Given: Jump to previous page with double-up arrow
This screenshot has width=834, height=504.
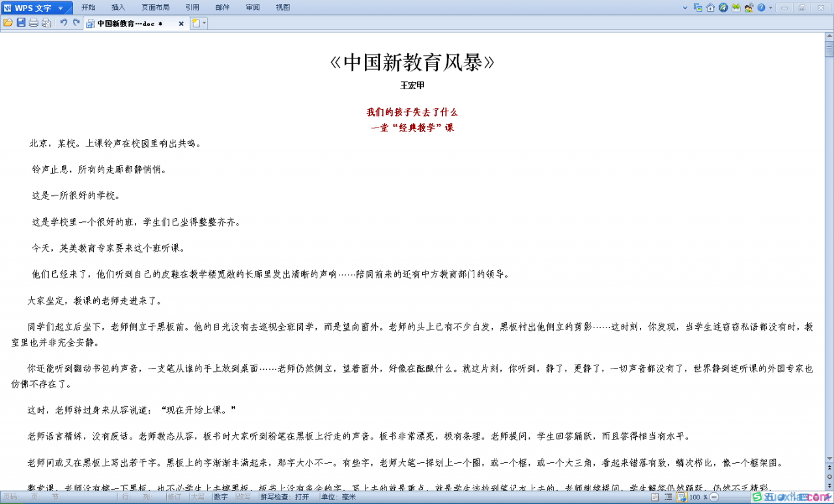Looking at the screenshot, I should 829,468.
